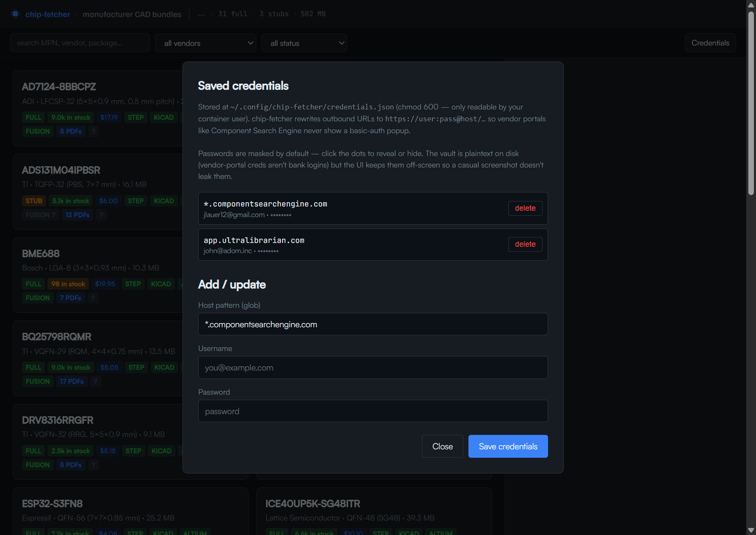756x535 pixels.
Task: Click the credentials.json path text
Action: 312,107
